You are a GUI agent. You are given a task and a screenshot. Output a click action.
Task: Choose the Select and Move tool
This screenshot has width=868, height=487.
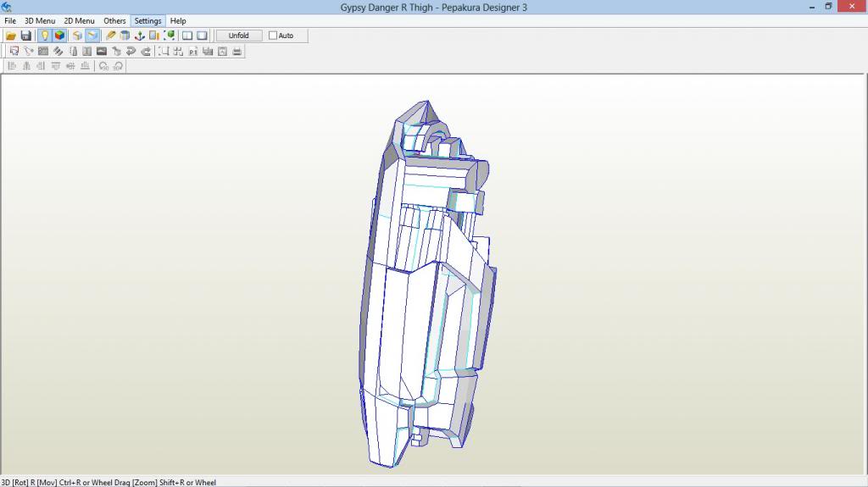coord(14,52)
